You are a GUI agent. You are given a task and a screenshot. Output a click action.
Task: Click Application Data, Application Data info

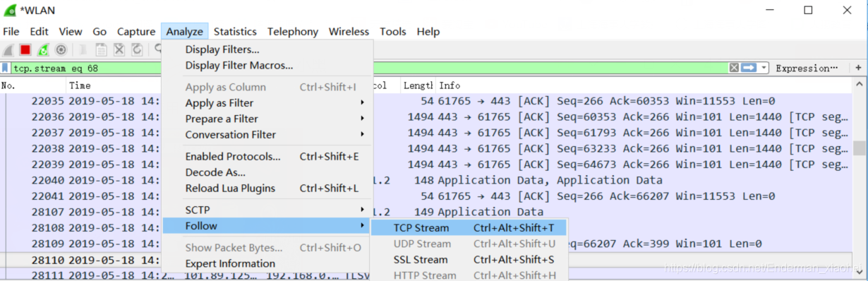pyautogui.click(x=550, y=180)
